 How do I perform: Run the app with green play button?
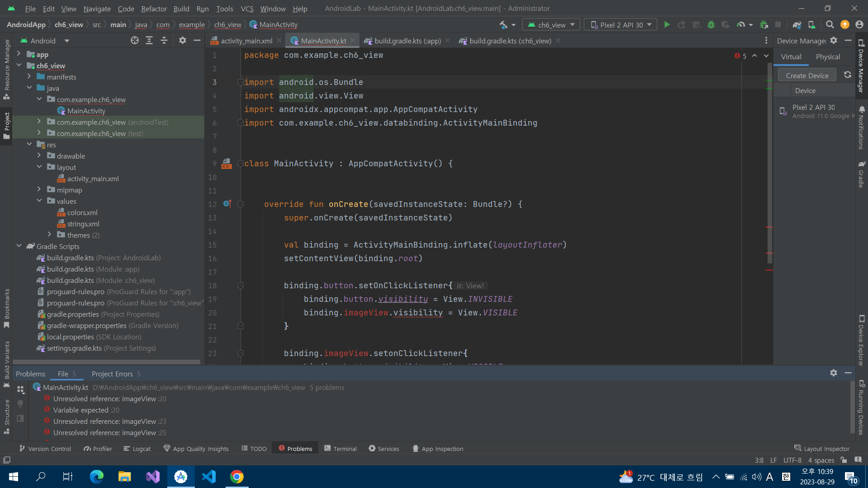pos(667,25)
